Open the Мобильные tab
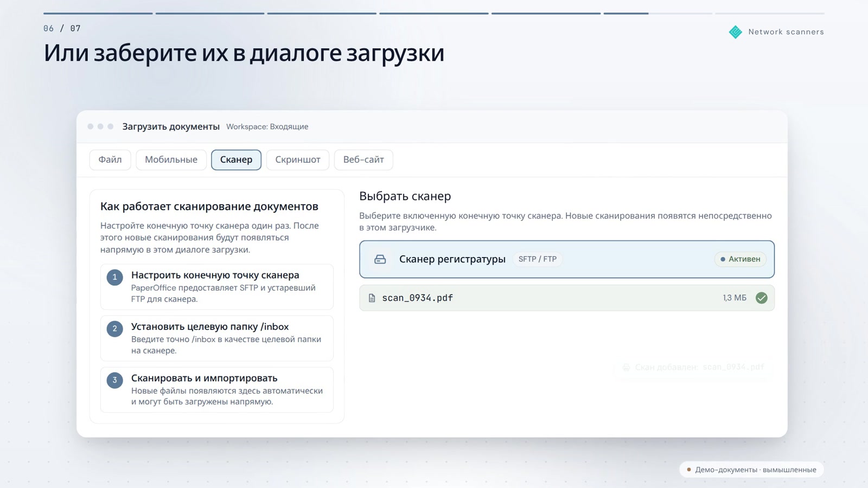 coord(171,159)
